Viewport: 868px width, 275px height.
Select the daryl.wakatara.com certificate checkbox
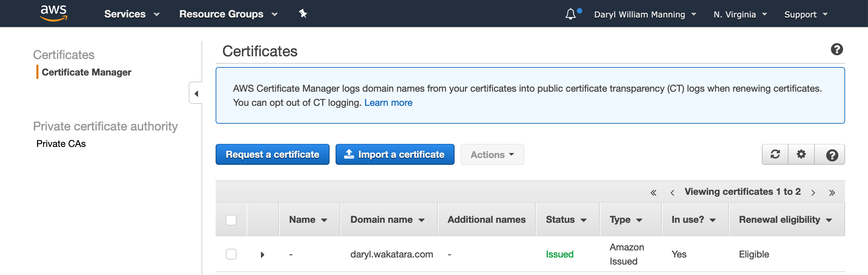(231, 254)
